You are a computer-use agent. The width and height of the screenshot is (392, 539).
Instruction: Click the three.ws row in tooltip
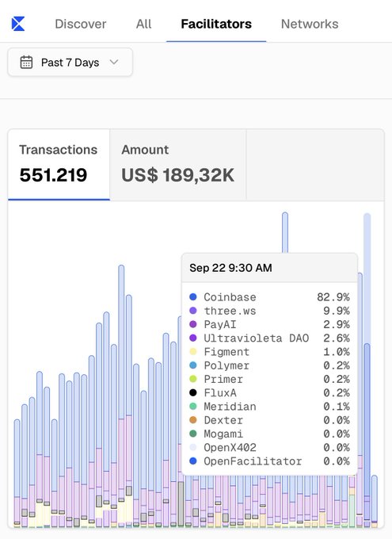[270, 311]
